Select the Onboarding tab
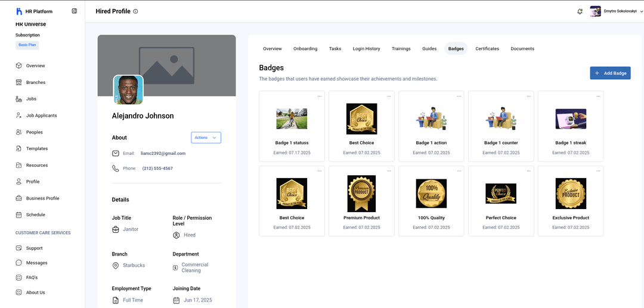 pos(305,49)
